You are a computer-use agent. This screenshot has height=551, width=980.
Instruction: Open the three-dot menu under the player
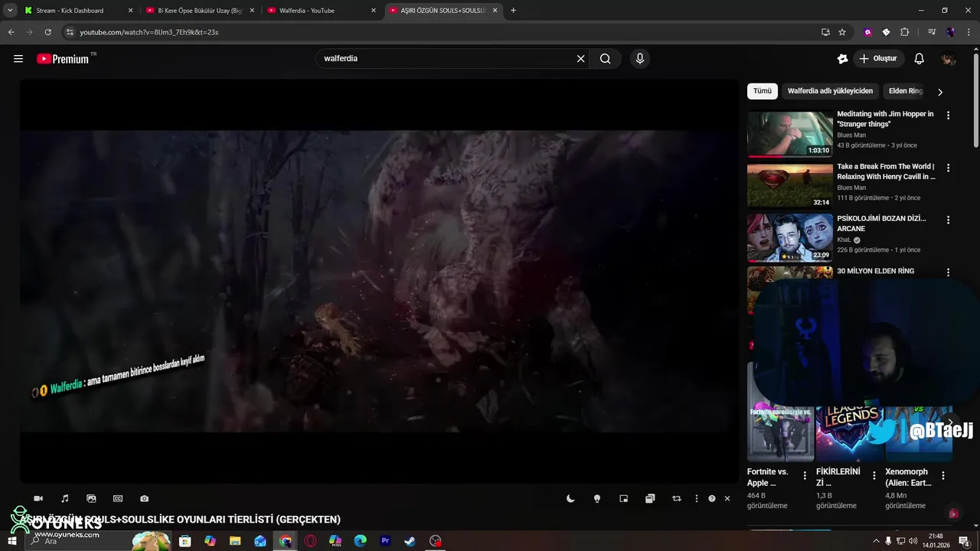[696, 498]
